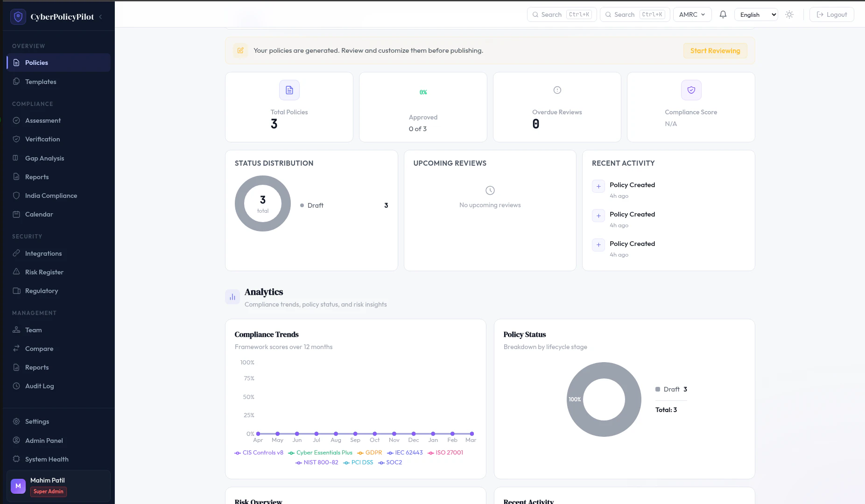Click the Mahim Patil avatar
865x504 pixels.
coord(18,486)
